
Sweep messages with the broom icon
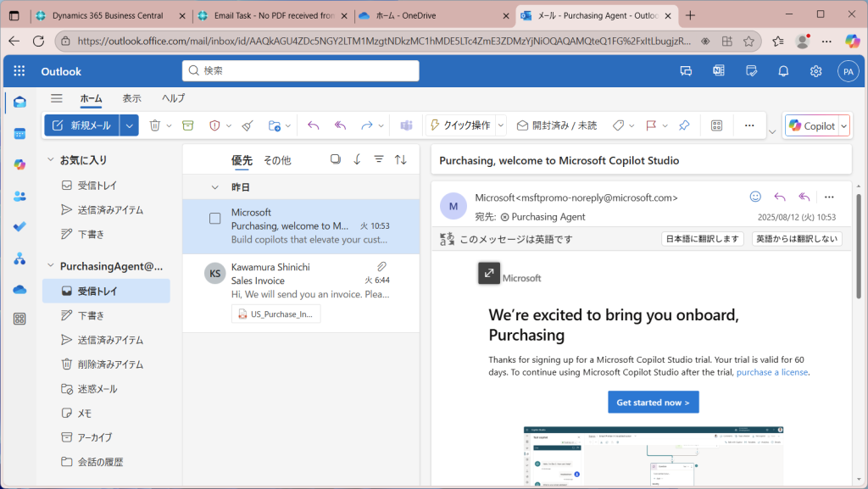click(248, 125)
